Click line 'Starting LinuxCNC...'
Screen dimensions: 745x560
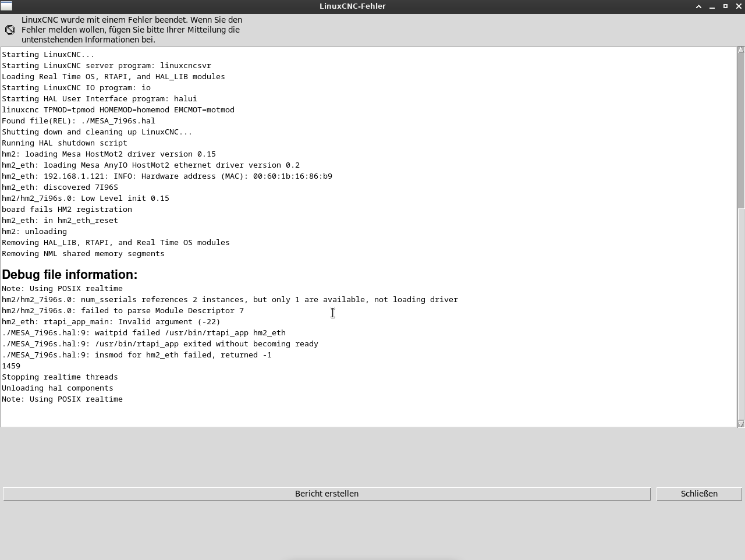pos(48,54)
